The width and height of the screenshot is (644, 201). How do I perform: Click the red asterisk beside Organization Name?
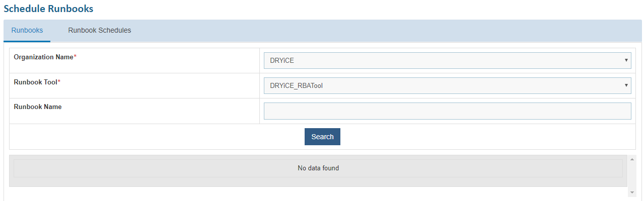click(x=76, y=57)
